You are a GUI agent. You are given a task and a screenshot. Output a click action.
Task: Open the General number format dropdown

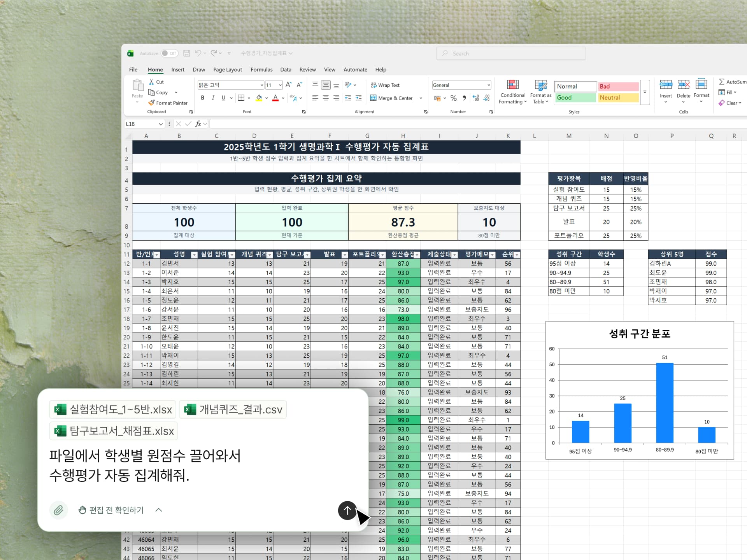click(488, 85)
